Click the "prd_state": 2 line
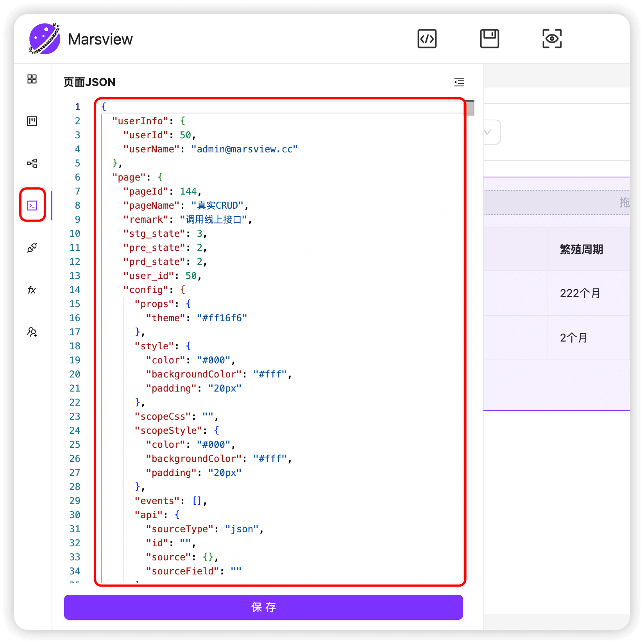Screen dimensions: 644x644 tap(165, 262)
